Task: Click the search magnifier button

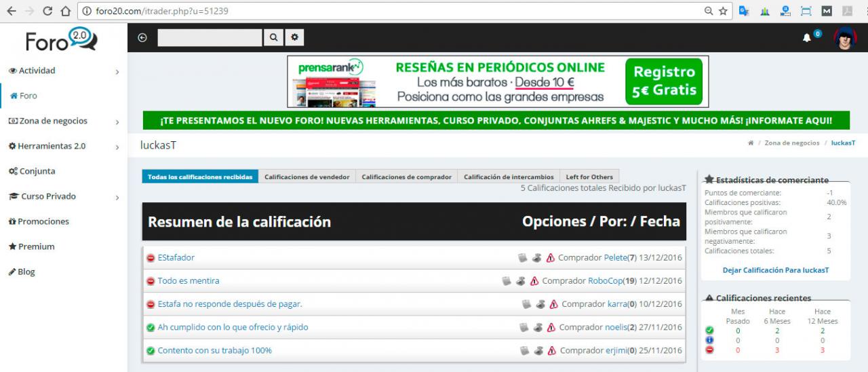Action: click(273, 38)
